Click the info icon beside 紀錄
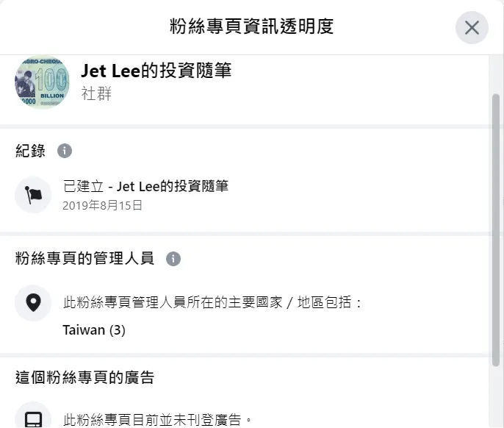Image resolution: width=504 pixels, height=428 pixels. (x=65, y=151)
